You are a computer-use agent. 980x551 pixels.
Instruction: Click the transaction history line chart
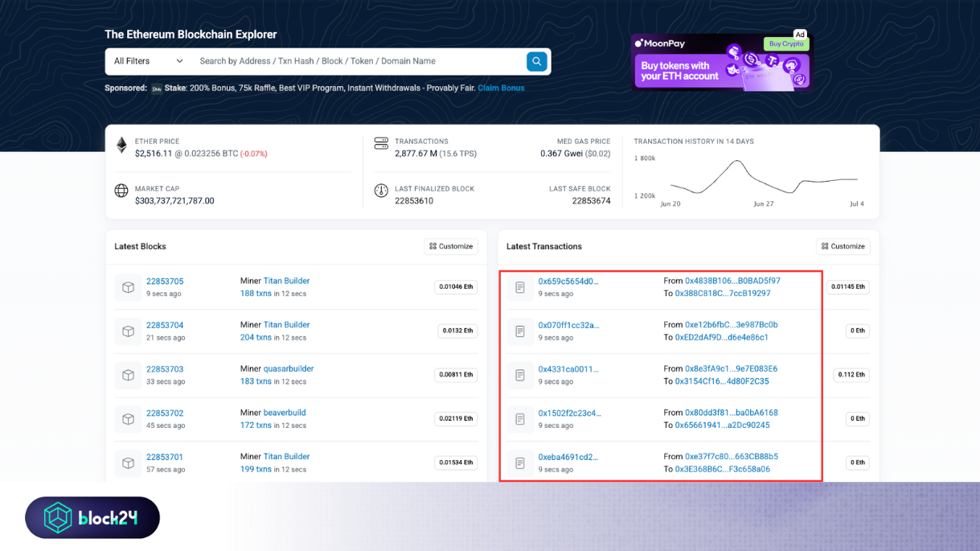[764, 177]
